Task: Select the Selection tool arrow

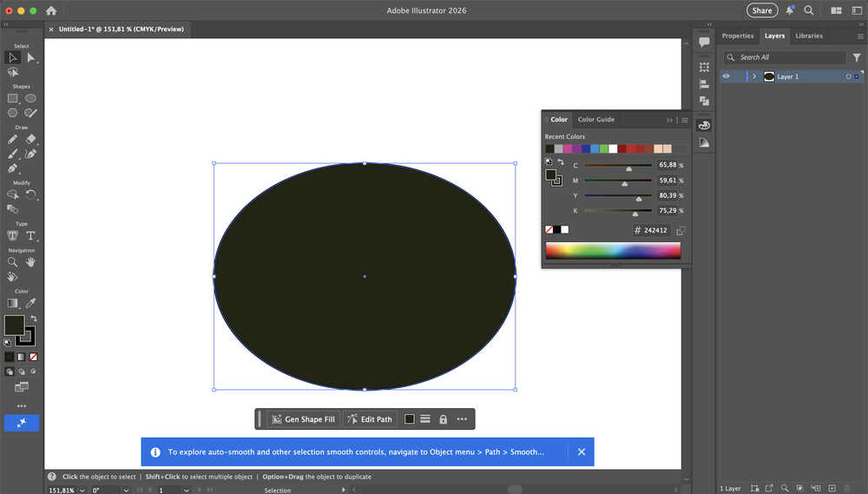Action: 13,57
